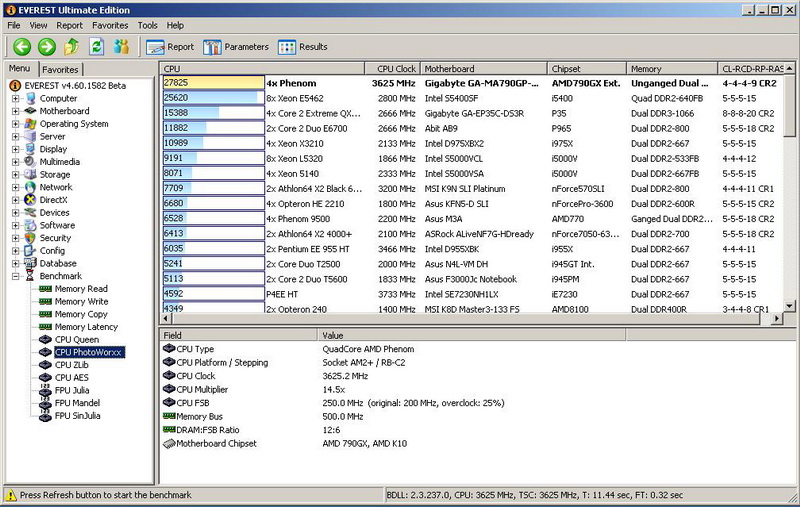Click the Value column header
This screenshot has width=800, height=507.
(x=471, y=335)
